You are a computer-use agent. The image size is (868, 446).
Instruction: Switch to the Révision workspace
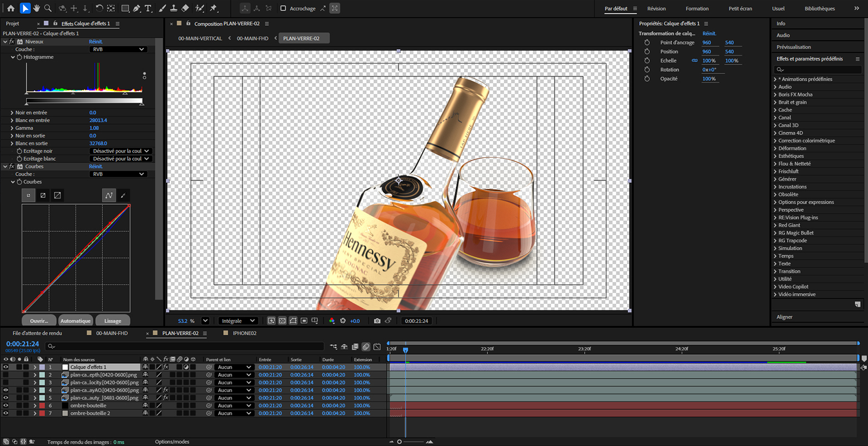click(x=657, y=8)
